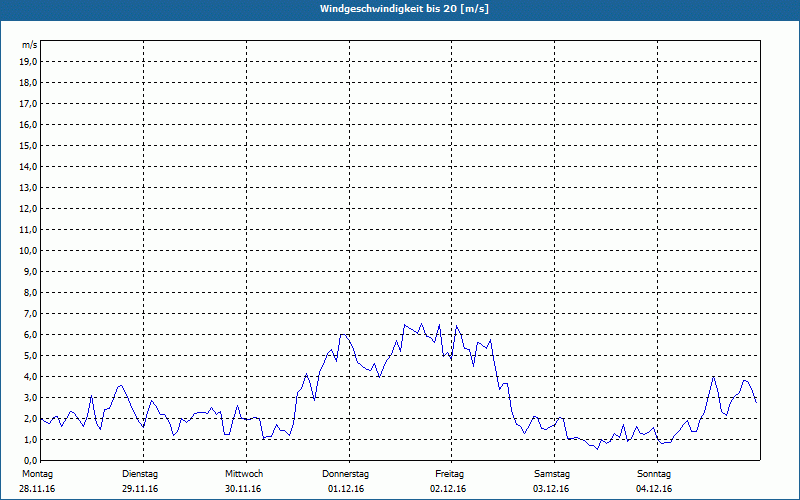Click the 'm/s' unit label
The image size is (800, 500).
30,45
